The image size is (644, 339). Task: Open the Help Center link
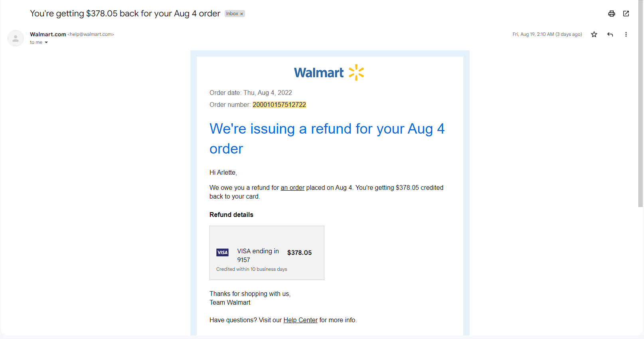[x=300, y=320]
